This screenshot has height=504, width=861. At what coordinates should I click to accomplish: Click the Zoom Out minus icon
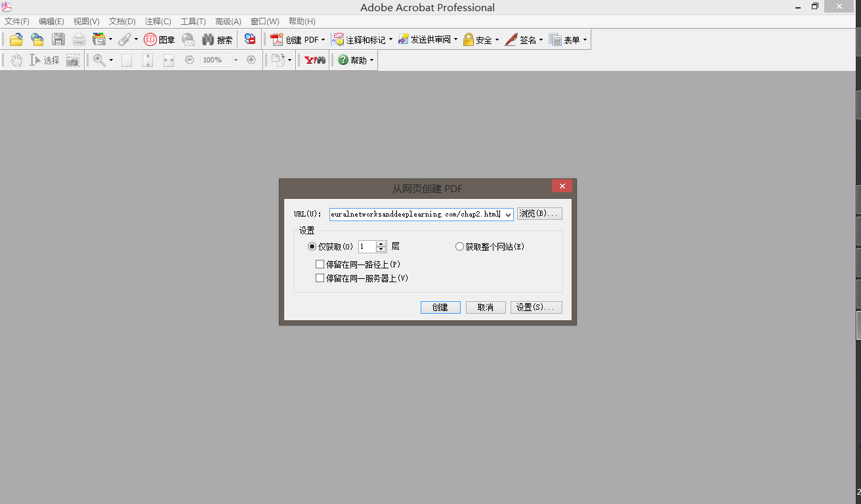[190, 60]
